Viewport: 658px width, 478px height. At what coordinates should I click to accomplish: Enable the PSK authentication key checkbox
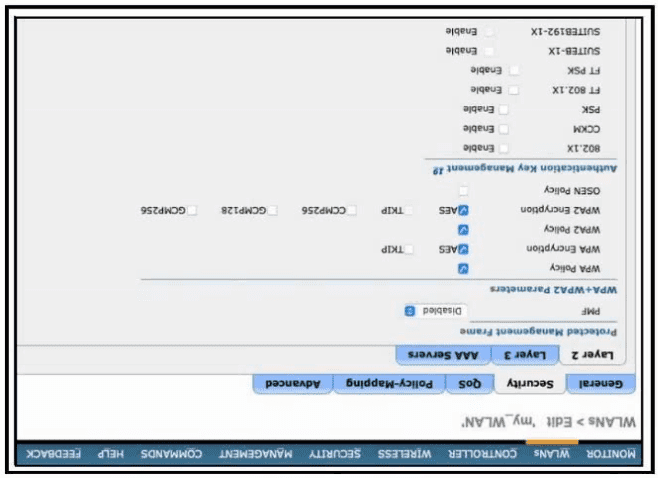(503, 109)
